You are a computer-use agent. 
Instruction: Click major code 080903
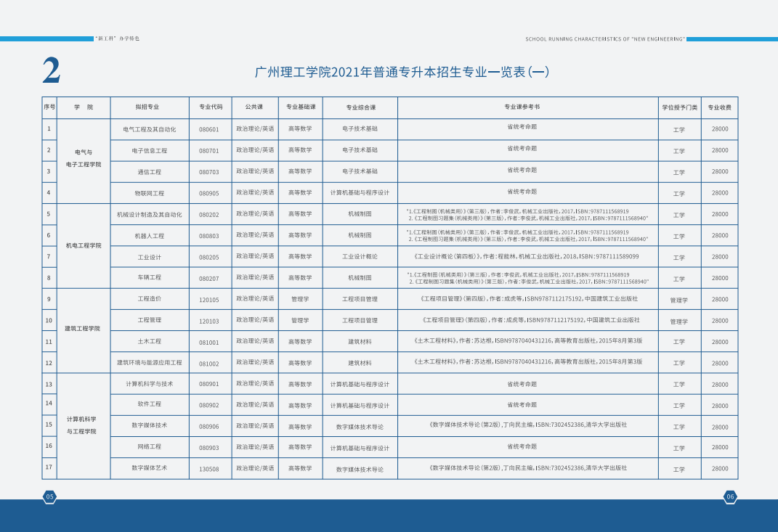pos(209,449)
